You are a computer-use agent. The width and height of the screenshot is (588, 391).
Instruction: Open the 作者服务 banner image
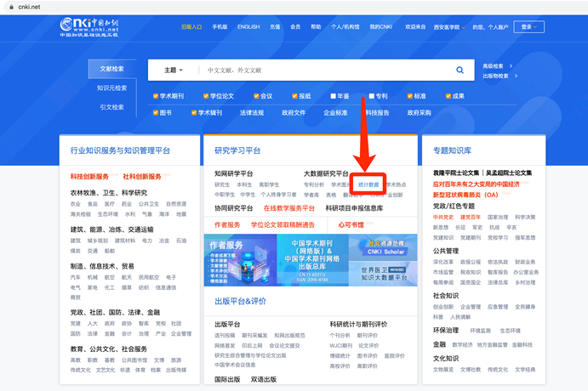[x=240, y=260]
